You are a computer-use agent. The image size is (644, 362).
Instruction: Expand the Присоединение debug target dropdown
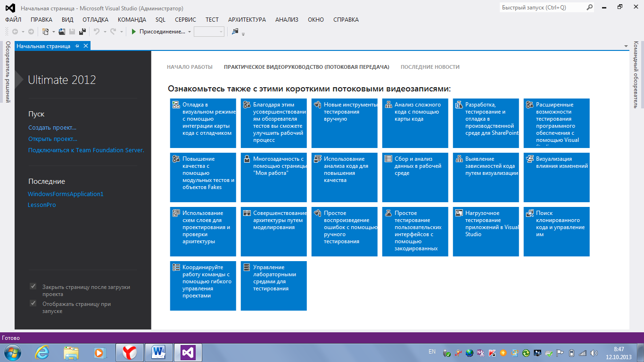tap(190, 32)
